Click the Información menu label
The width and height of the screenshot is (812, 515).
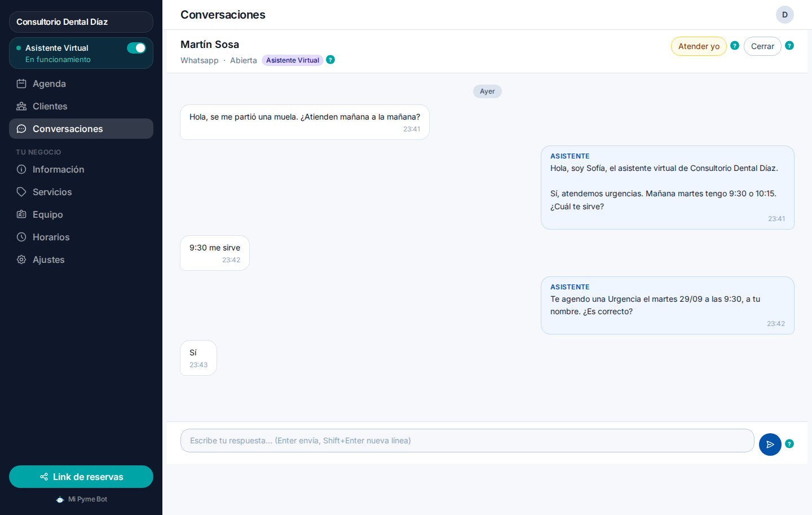(59, 169)
